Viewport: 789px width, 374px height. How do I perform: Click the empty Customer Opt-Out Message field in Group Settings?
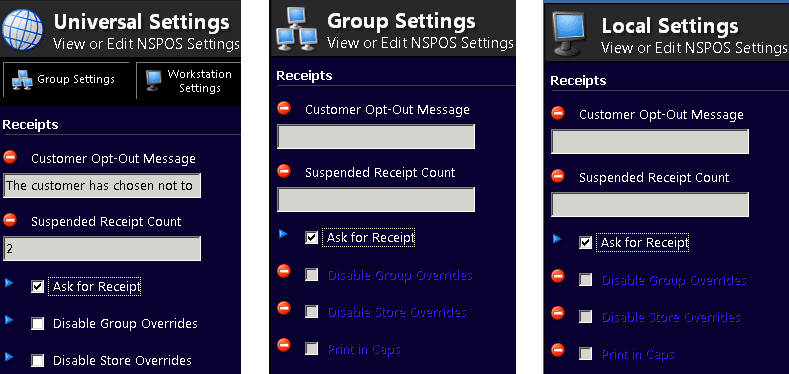click(376, 137)
